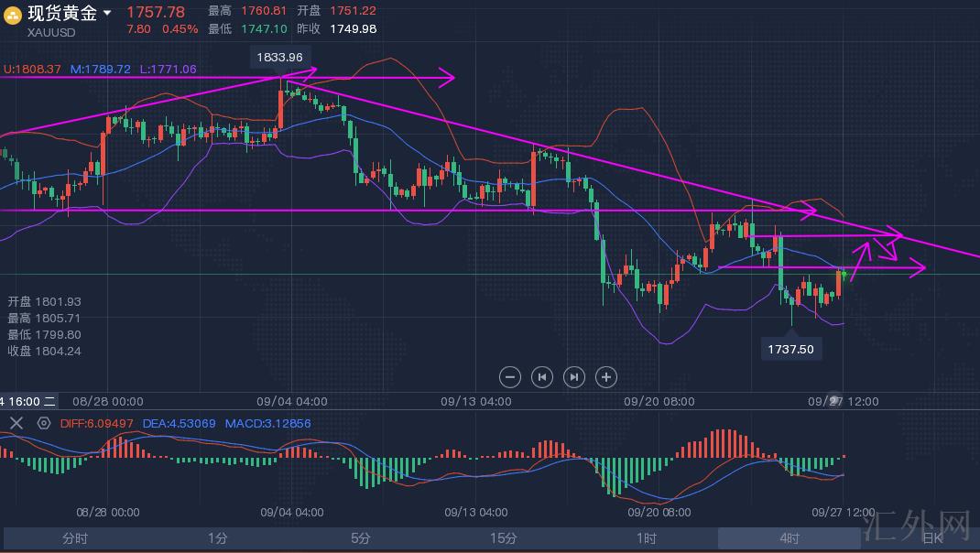
Task: Open MACD indicator settings hexagon icon
Action: 44,423
